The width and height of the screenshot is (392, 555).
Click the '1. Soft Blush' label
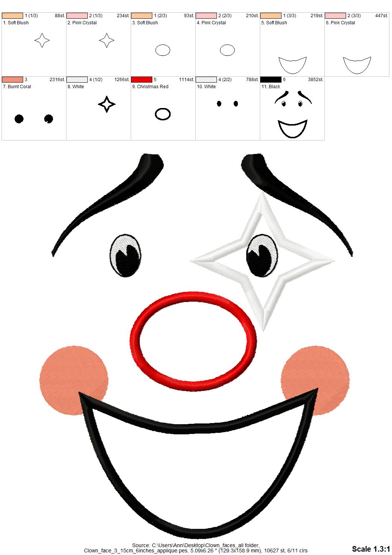coord(16,23)
